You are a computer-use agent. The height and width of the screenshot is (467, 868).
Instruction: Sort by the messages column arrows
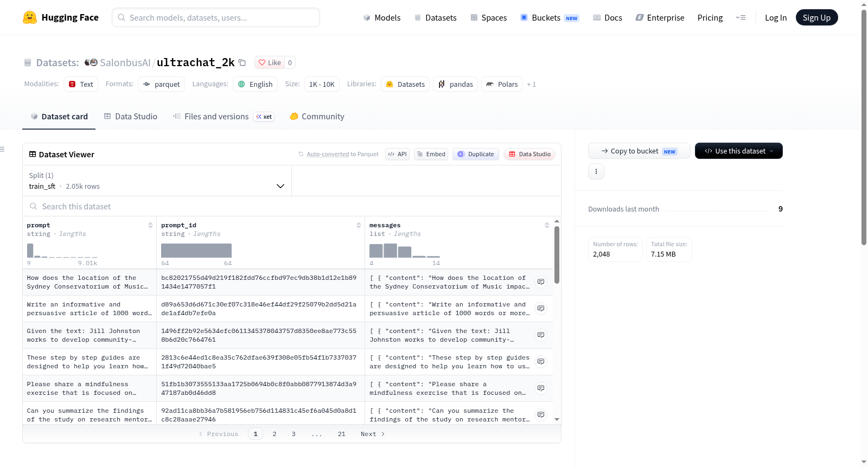547,225
